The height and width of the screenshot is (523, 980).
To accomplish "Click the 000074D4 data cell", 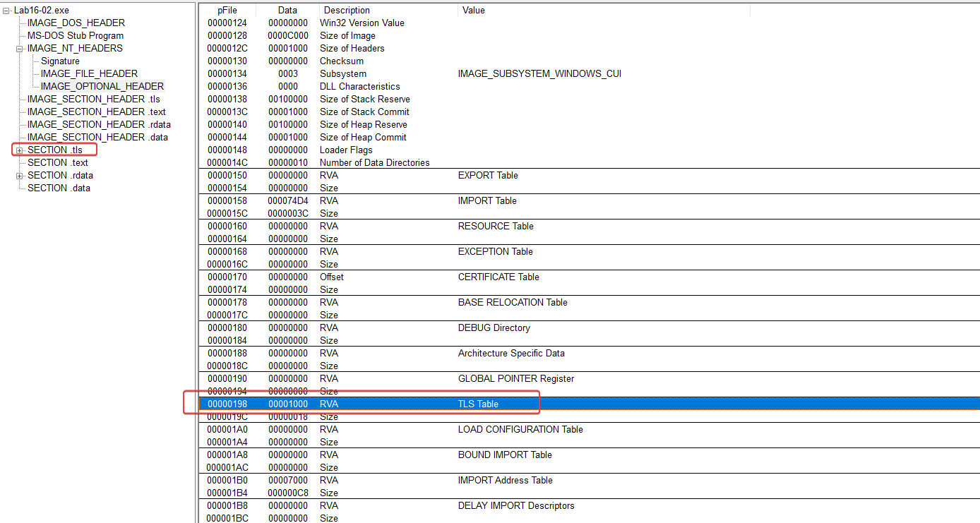I will click(288, 201).
